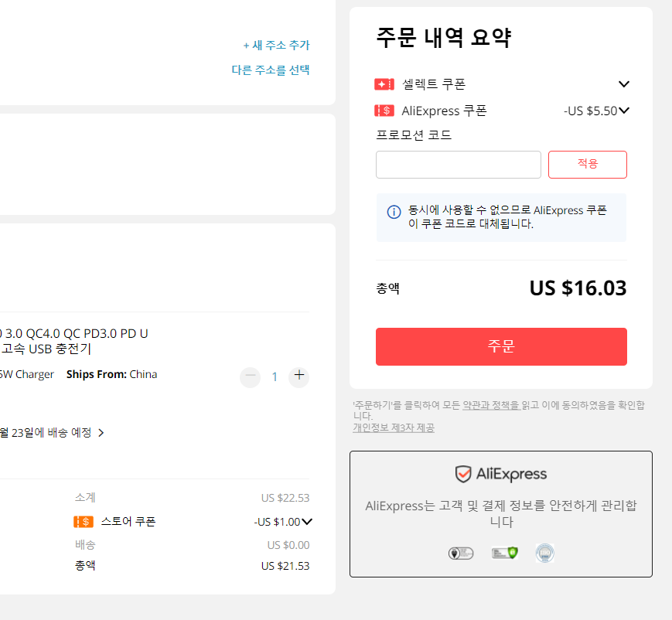The image size is (672, 620).
Task: Click 다른 주소를 선택 link
Action: 271,70
